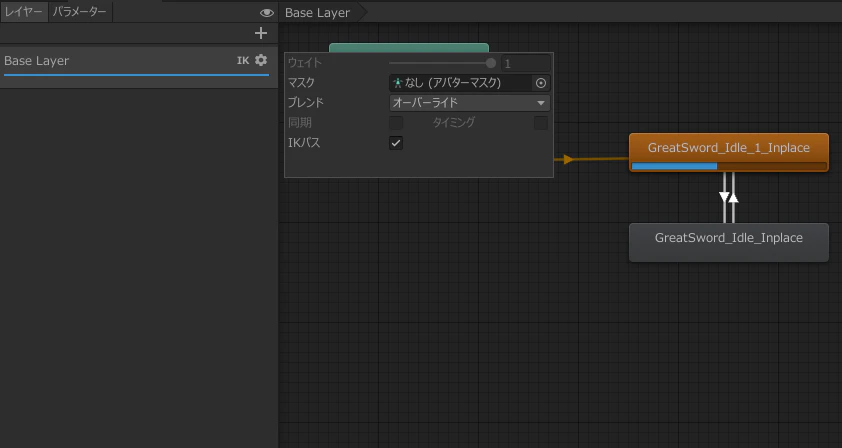Switch to the レイヤー tab
Screen dimensions: 842x448
pos(24,11)
